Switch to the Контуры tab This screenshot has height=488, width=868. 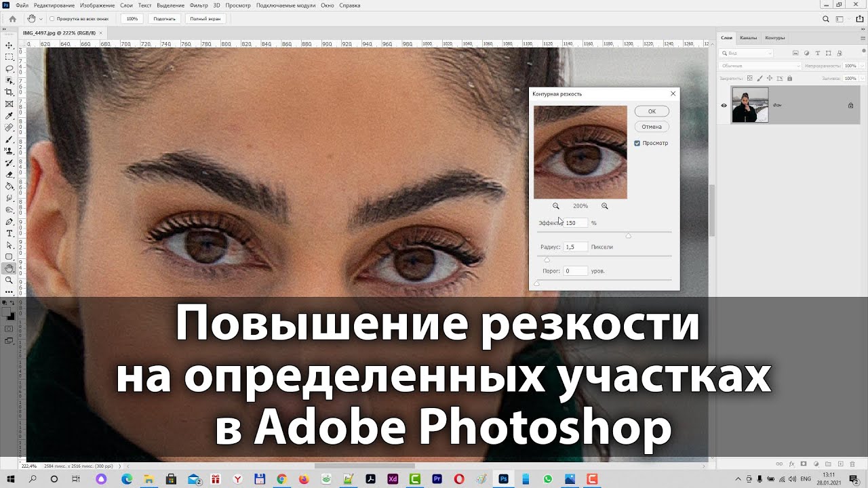[774, 38]
